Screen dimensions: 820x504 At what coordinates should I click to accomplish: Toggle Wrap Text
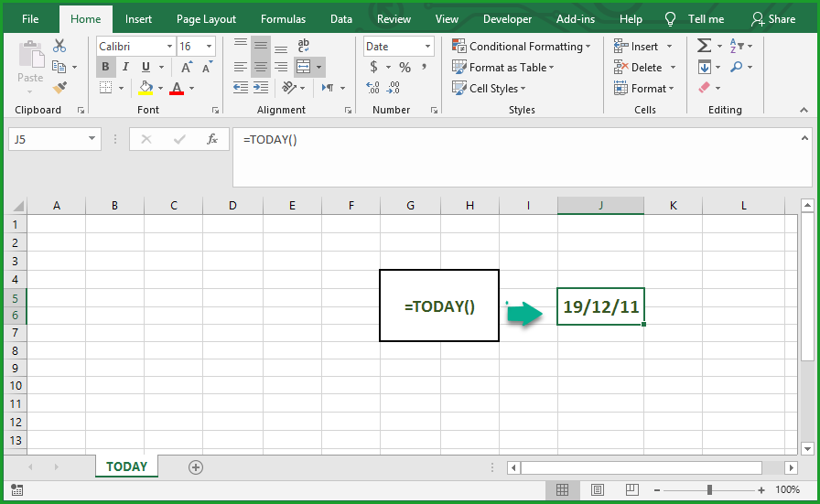point(303,46)
